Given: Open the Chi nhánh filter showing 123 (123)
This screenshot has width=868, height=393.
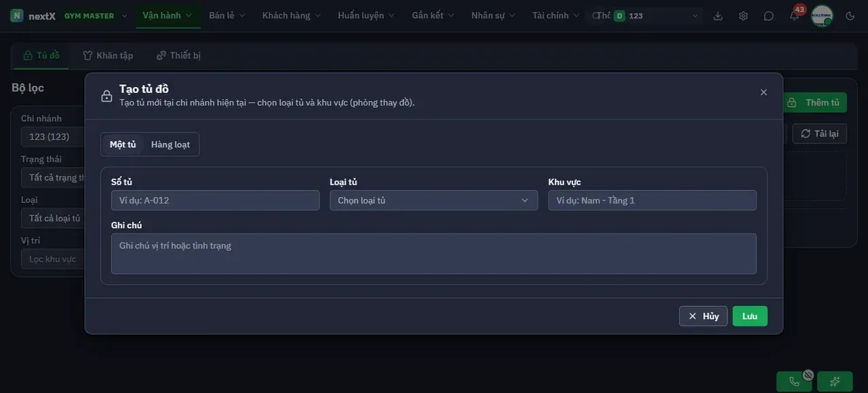Looking at the screenshot, I should (x=53, y=137).
